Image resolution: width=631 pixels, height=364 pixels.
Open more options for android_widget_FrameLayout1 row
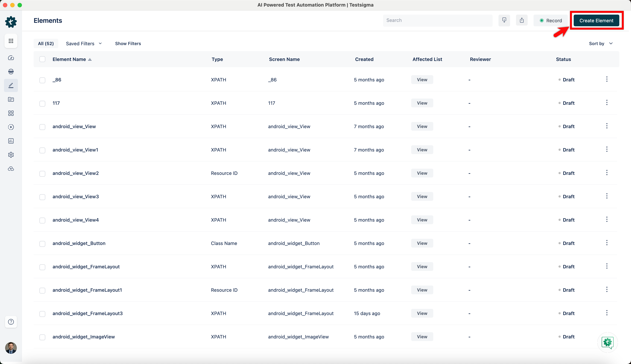tap(607, 290)
